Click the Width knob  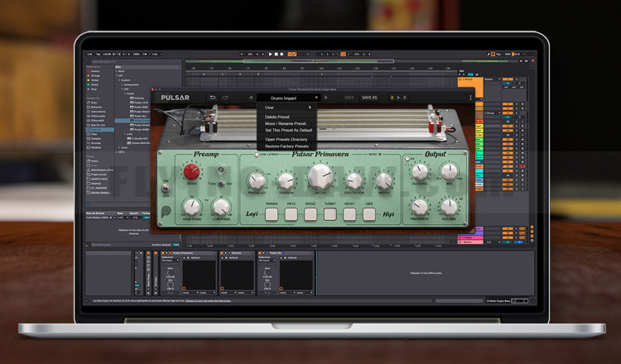pos(383,181)
